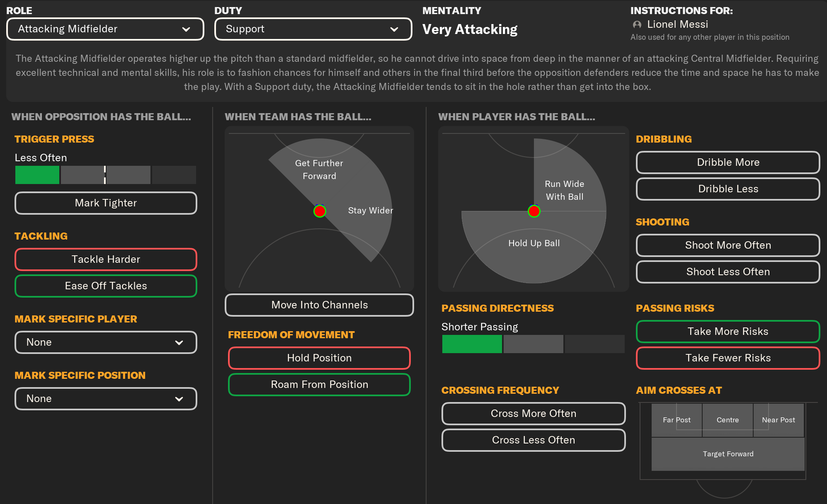The image size is (827, 504).
Task: Open the Duty dropdown showing Support
Action: click(x=313, y=29)
